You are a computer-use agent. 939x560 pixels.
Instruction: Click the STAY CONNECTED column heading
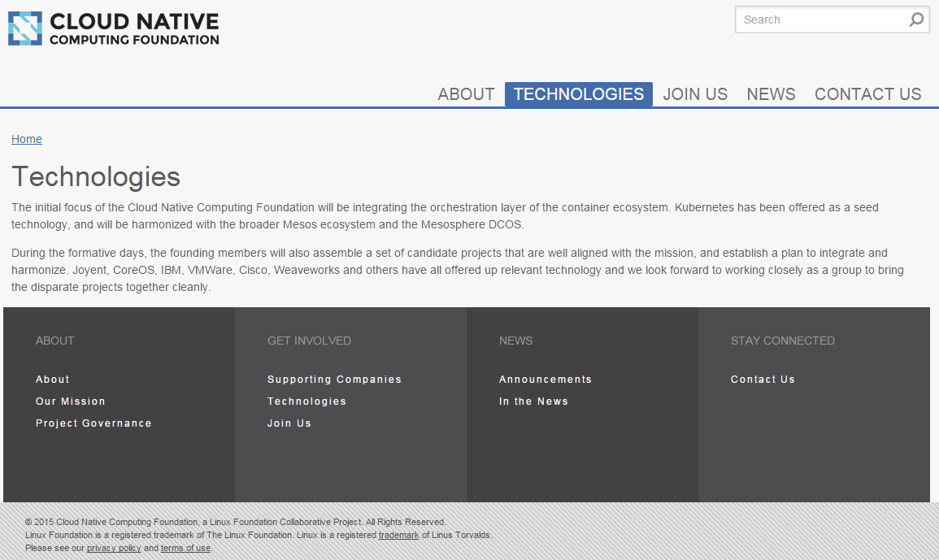[x=783, y=341]
